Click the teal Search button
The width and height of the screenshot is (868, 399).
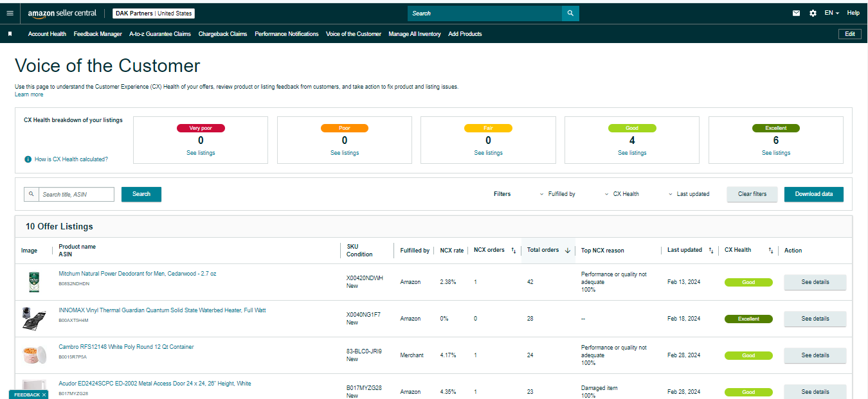click(141, 194)
